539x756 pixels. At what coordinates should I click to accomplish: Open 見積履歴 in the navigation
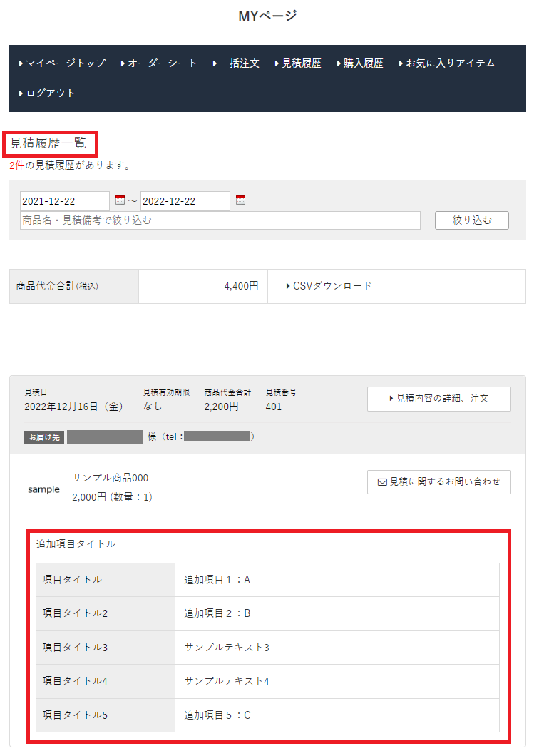[298, 63]
